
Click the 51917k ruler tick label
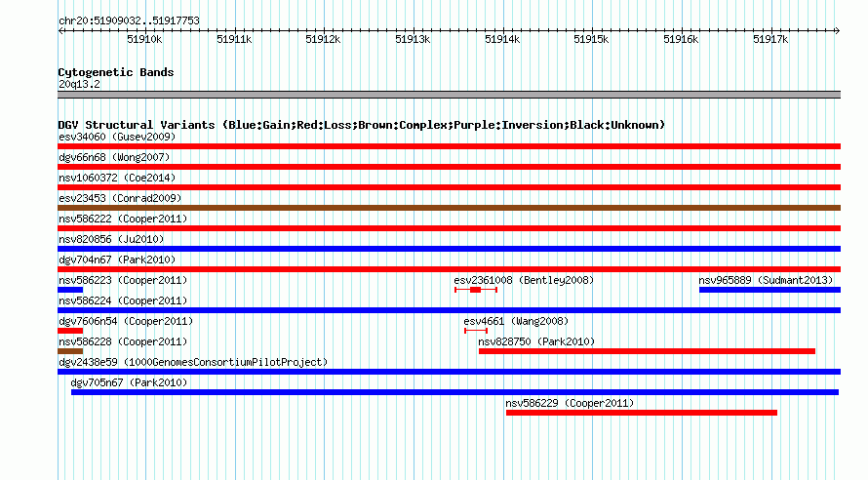tap(770, 40)
